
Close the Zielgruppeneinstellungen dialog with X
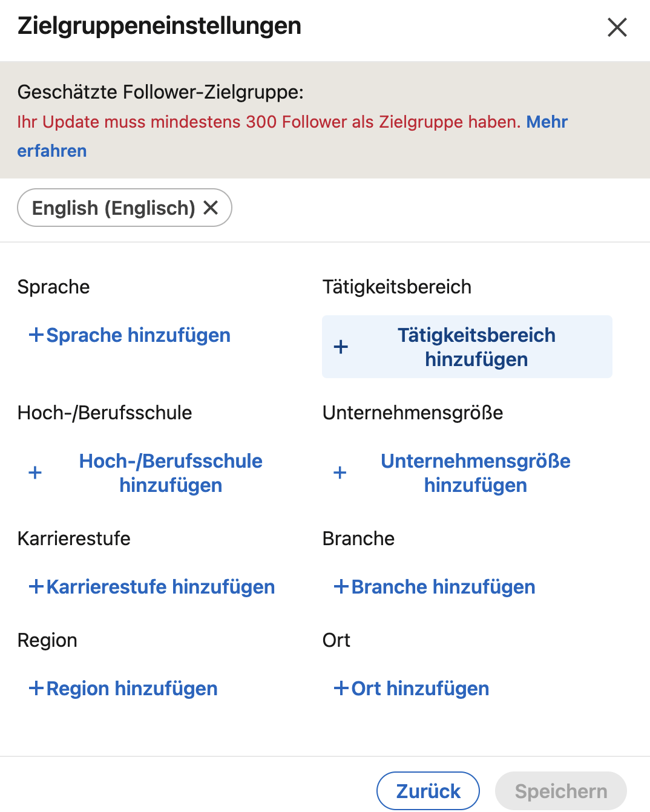point(617,27)
